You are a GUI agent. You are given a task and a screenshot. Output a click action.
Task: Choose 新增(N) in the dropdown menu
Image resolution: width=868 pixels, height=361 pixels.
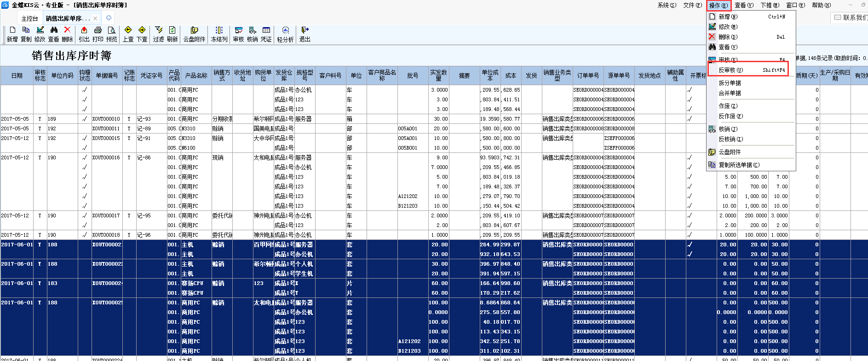click(751, 17)
